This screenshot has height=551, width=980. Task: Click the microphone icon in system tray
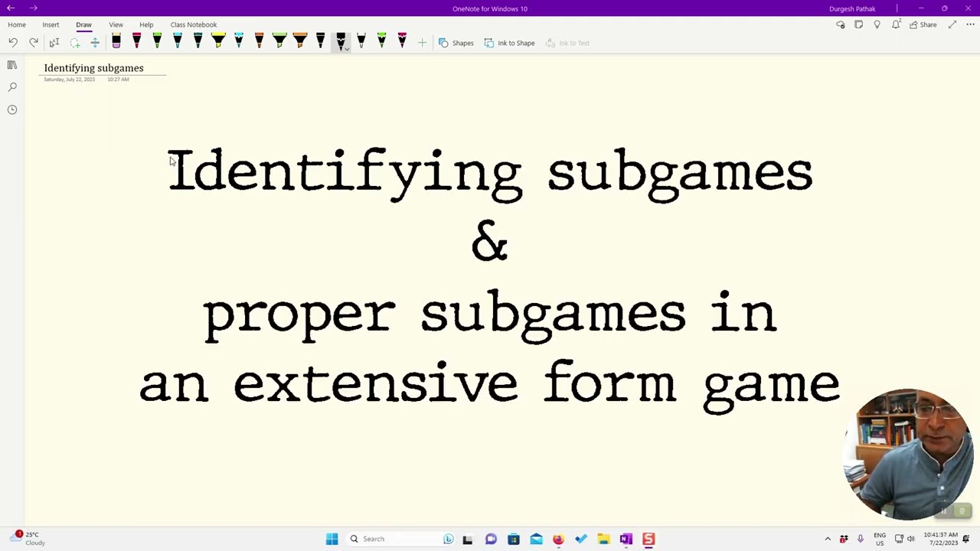coord(861,539)
